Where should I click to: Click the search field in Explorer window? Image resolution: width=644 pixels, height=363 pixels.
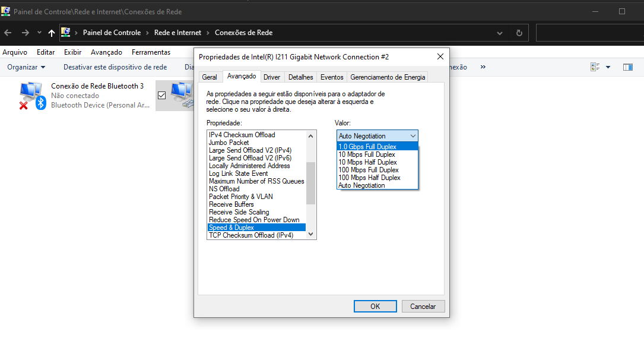(590, 33)
